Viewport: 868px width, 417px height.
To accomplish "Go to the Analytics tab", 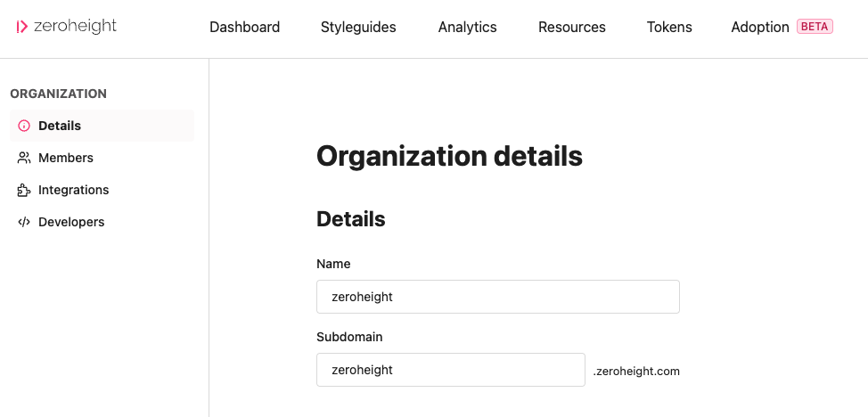I will pos(467,28).
